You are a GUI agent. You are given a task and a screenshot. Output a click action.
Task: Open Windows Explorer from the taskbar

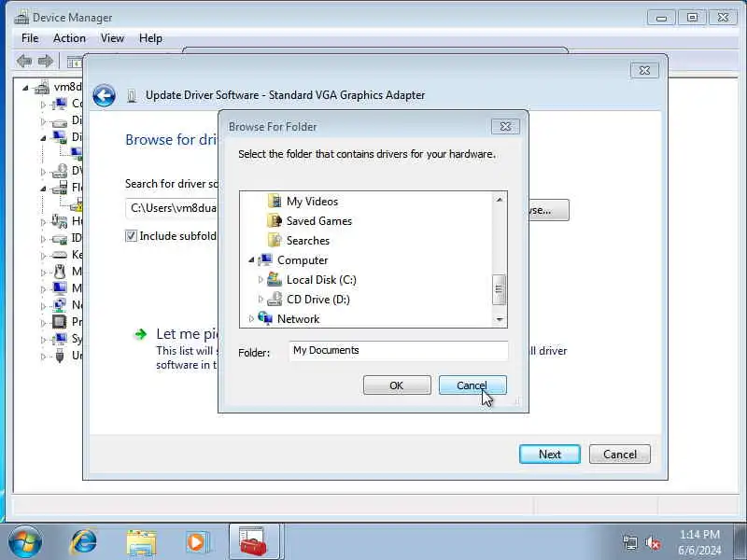[141, 543]
